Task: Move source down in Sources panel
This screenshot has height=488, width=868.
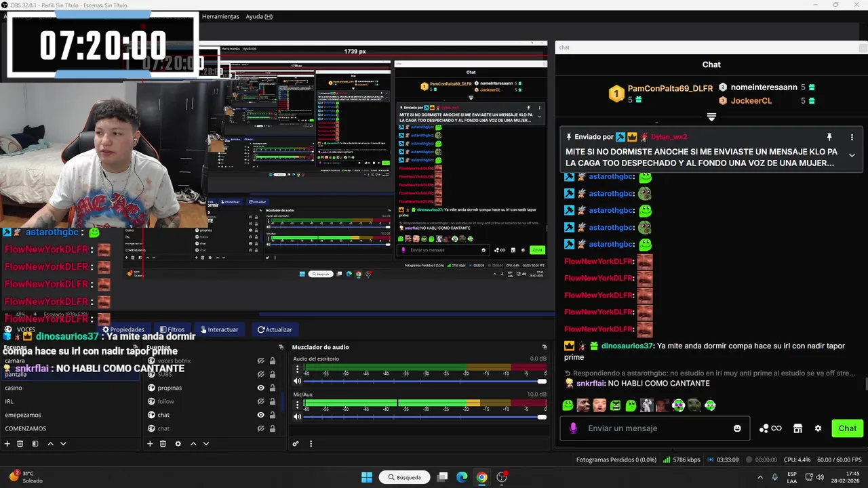Action: (206, 444)
